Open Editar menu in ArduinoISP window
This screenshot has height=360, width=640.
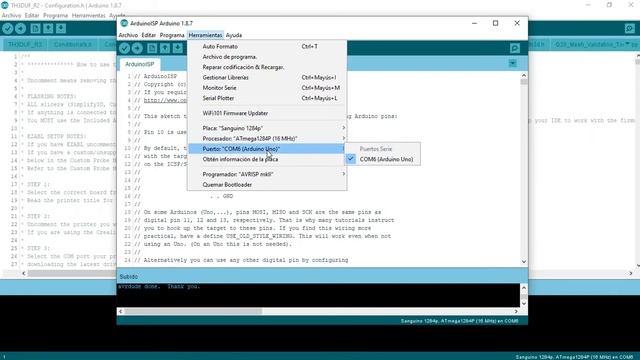pos(149,35)
